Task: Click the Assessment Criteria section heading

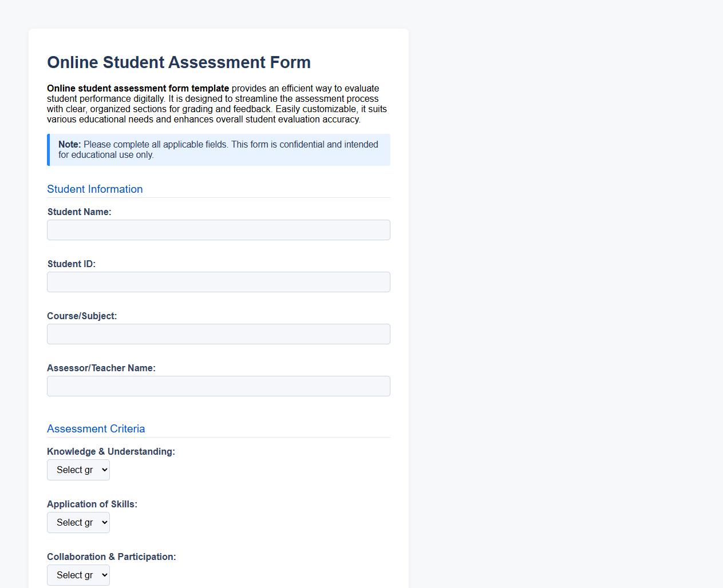Action: coord(96,429)
